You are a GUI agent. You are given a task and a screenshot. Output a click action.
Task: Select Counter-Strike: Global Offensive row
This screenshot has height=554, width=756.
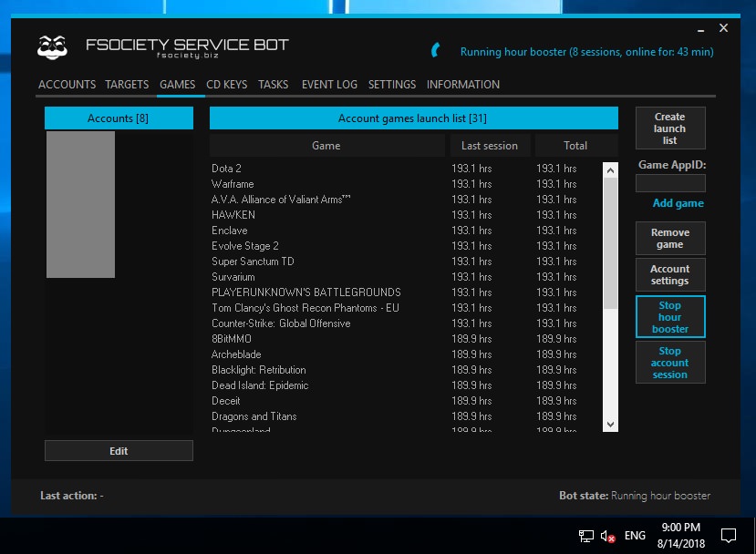[405, 323]
